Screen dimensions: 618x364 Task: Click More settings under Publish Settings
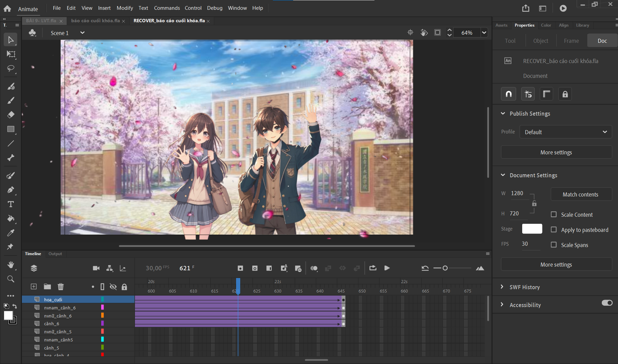[x=556, y=152]
